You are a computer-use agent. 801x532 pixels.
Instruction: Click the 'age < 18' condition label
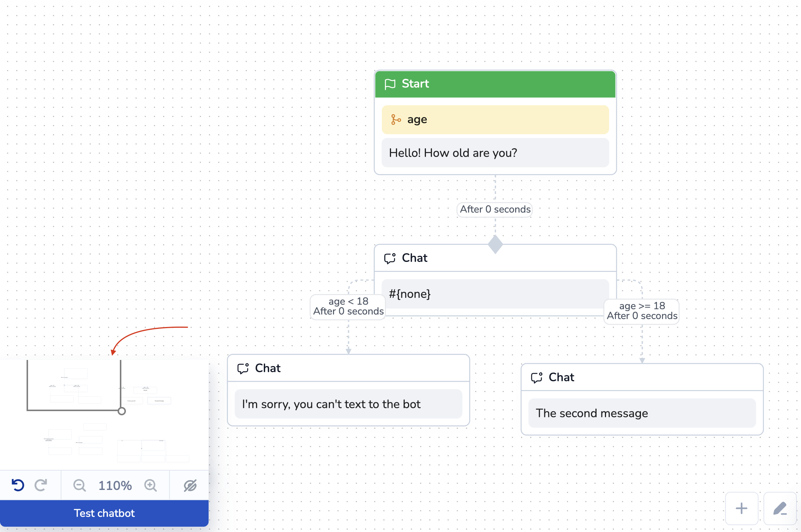pos(348,302)
